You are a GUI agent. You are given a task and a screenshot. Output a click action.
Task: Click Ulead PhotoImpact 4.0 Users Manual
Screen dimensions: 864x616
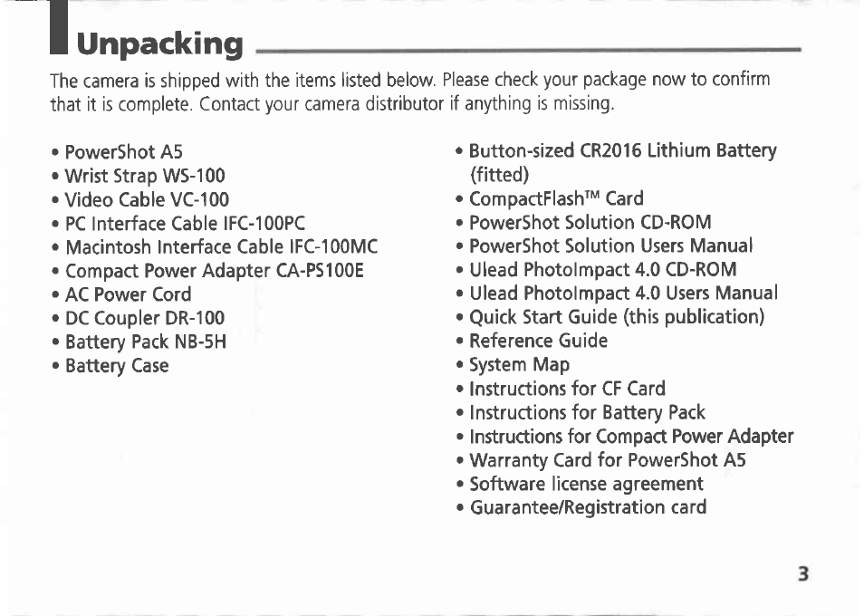[623, 294]
